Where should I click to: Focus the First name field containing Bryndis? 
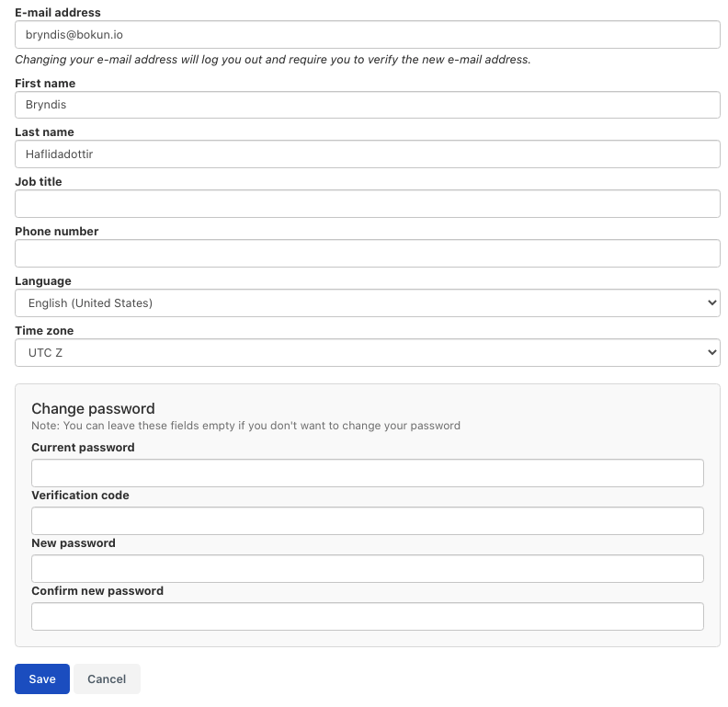point(368,105)
